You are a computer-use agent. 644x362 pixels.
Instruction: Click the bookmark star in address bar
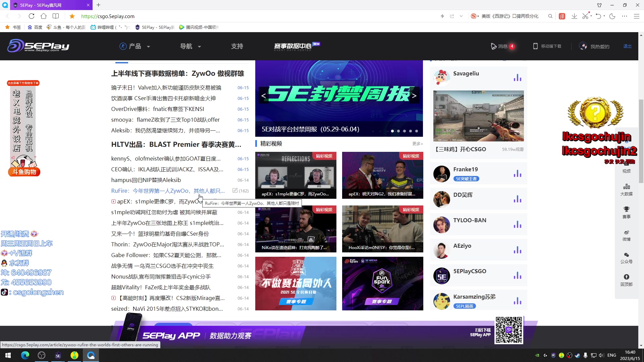point(72,16)
